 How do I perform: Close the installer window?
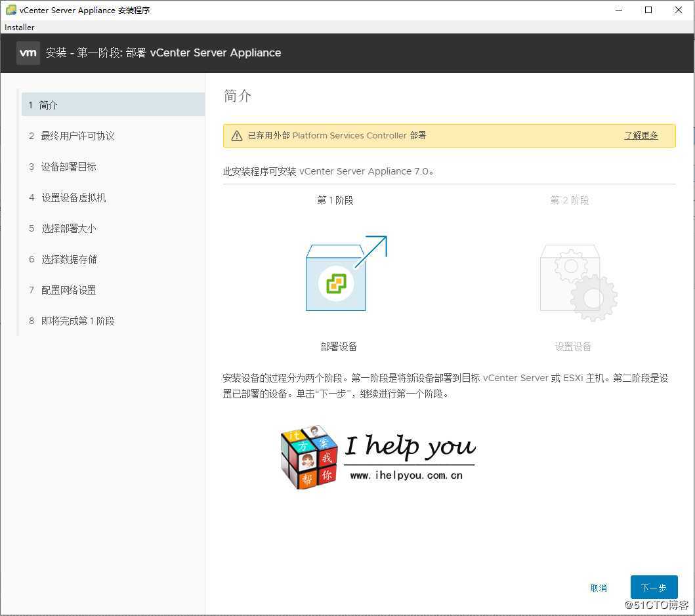click(678, 10)
